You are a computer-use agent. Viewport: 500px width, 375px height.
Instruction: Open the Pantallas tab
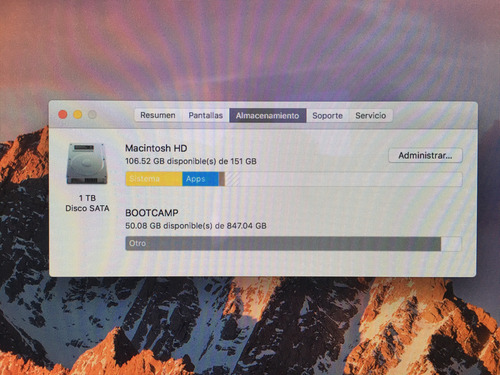tap(205, 115)
